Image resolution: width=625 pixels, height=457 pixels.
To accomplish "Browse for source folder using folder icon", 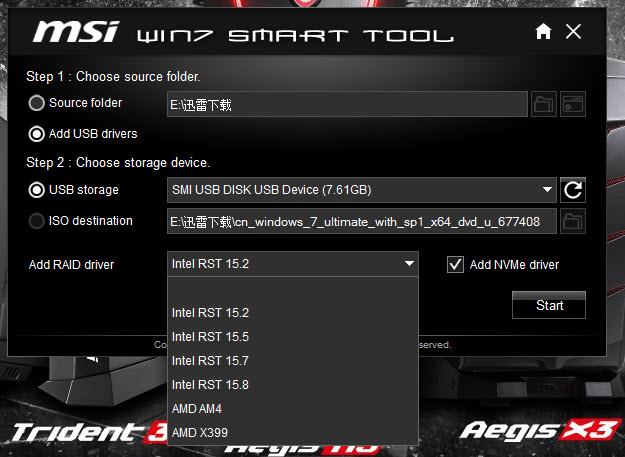I will pyautogui.click(x=544, y=104).
